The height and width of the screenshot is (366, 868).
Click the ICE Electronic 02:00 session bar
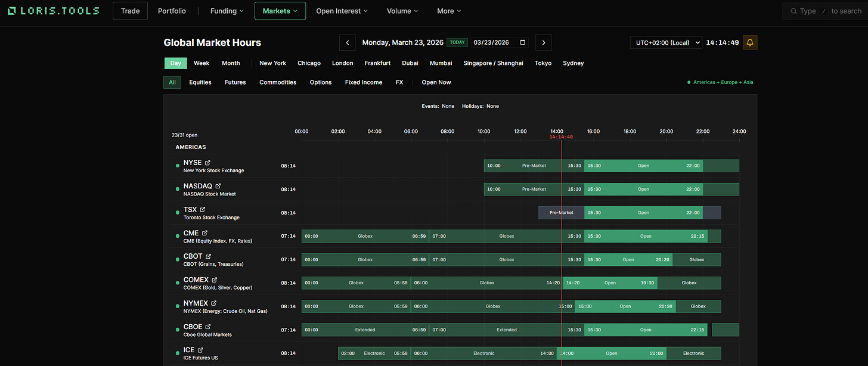pyautogui.click(x=374, y=353)
